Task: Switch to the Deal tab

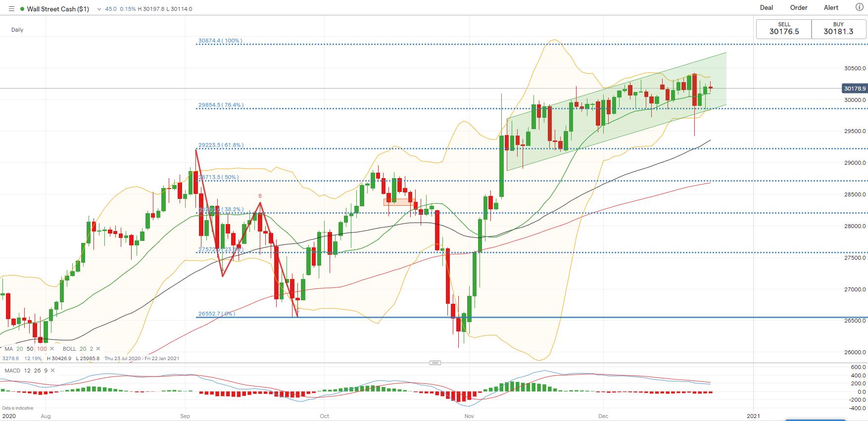Action: coord(767,7)
